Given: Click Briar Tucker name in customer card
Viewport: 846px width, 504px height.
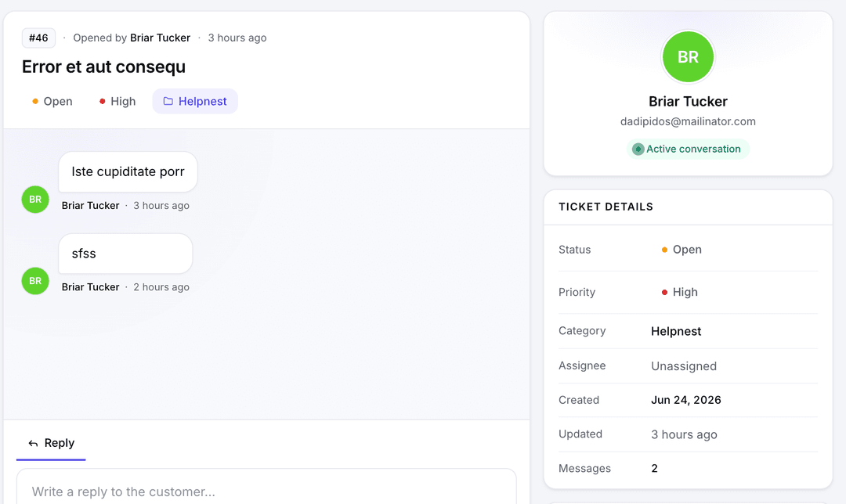Looking at the screenshot, I should point(688,101).
